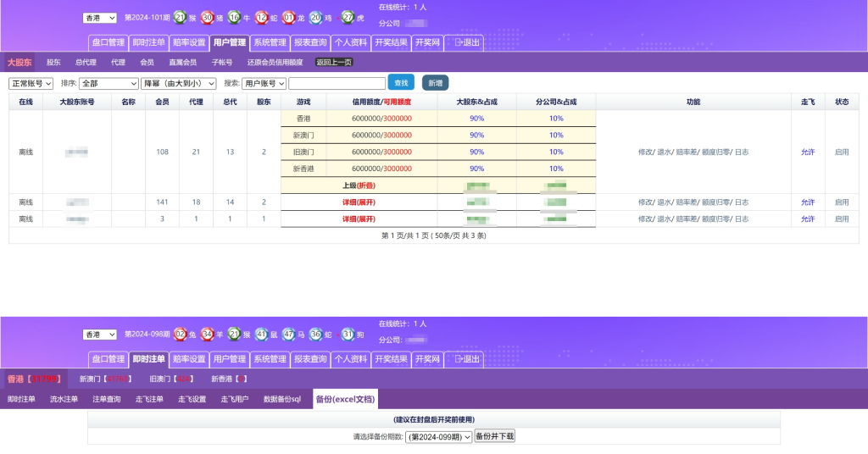Click the blue 查找 search button

[401, 83]
